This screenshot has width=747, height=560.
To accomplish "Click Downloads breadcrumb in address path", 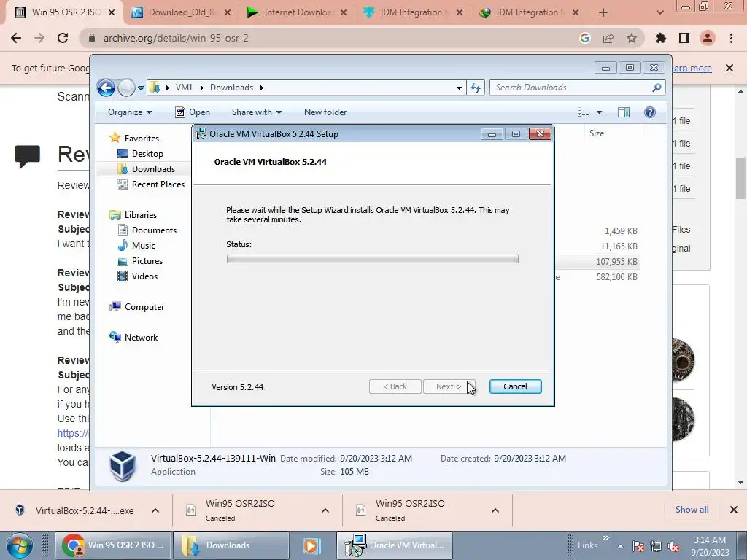I will coord(231,87).
